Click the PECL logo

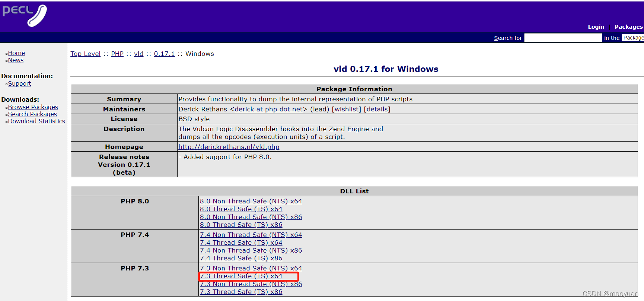[x=25, y=16]
